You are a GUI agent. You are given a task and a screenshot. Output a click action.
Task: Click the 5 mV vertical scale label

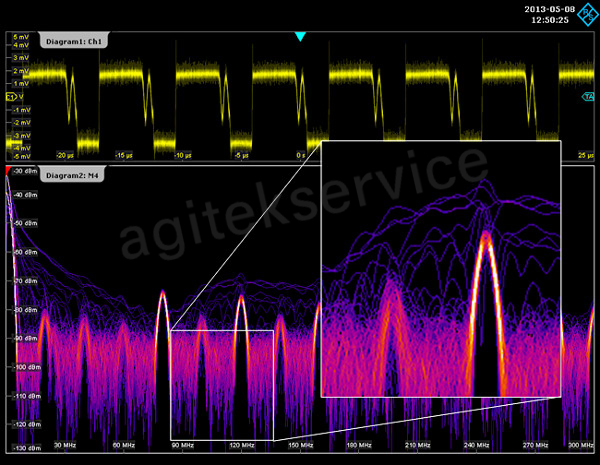click(x=21, y=36)
